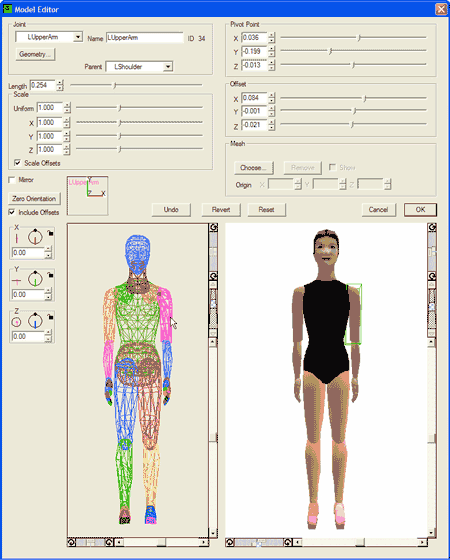The image size is (450, 560).
Task: Click reset-view icon atop wireframe view scrollbar
Action: pyautogui.click(x=213, y=228)
